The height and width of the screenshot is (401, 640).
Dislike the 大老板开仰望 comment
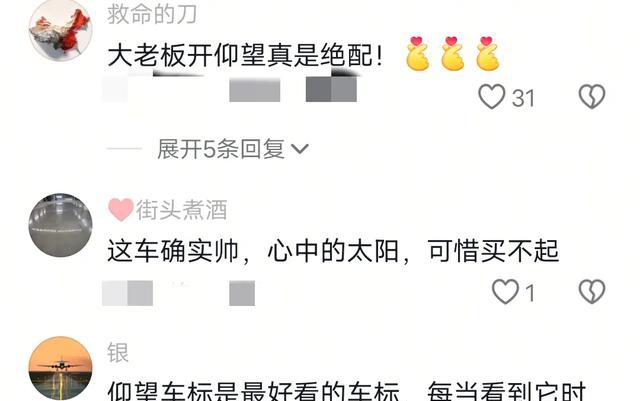(592, 96)
